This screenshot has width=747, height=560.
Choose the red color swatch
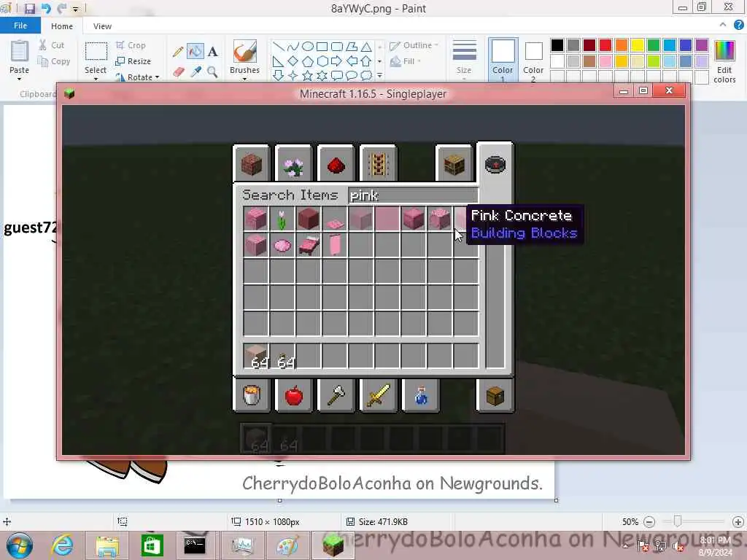click(605, 44)
